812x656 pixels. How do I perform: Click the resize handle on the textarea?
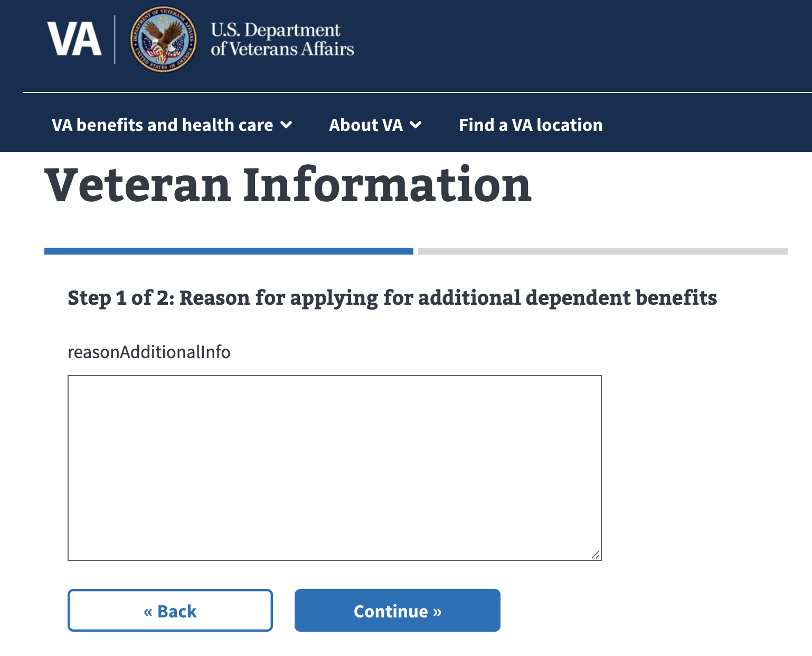594,555
